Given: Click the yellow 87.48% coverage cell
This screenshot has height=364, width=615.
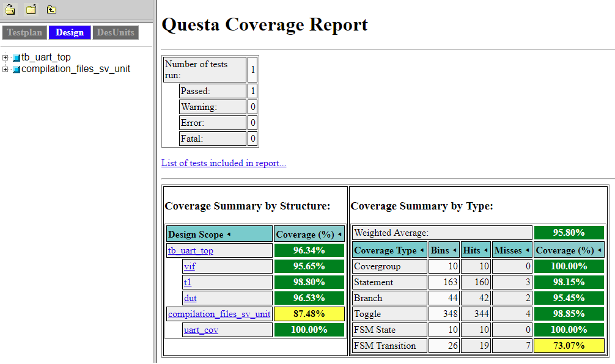Looking at the screenshot, I should (309, 314).
